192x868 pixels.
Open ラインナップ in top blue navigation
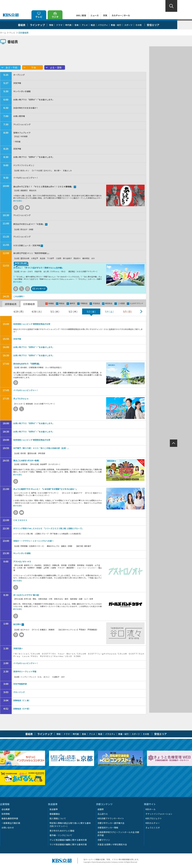point(37,25)
